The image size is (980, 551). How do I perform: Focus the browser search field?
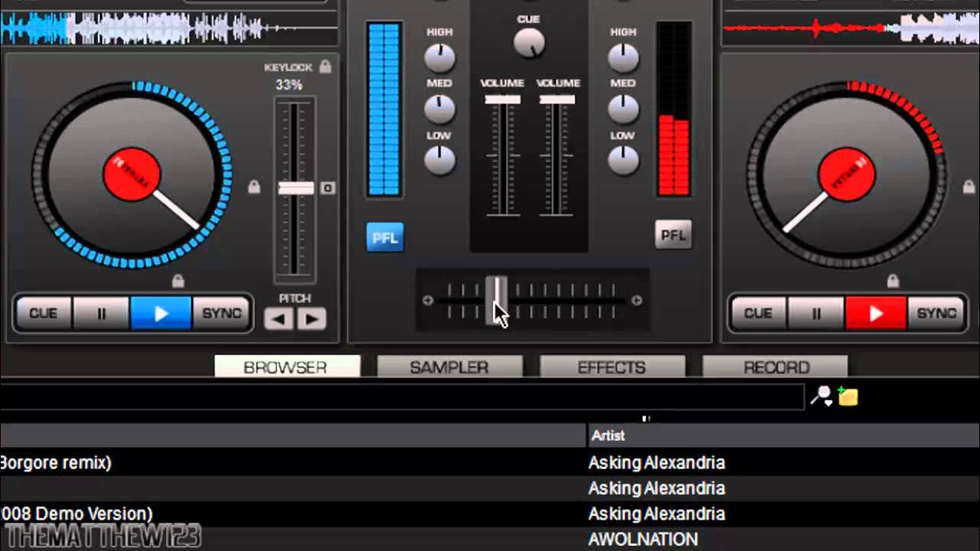[x=402, y=396]
